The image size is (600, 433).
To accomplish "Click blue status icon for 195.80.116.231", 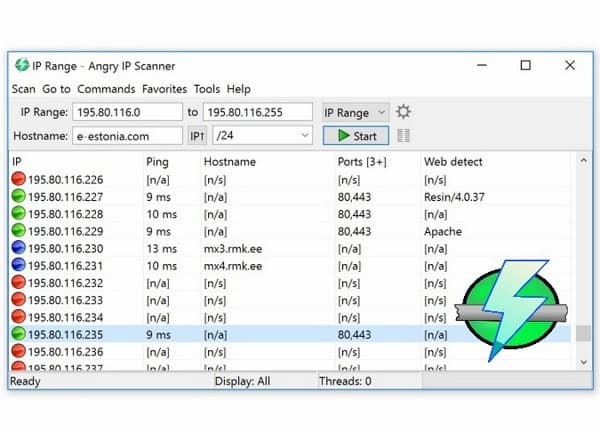I will coord(18,265).
